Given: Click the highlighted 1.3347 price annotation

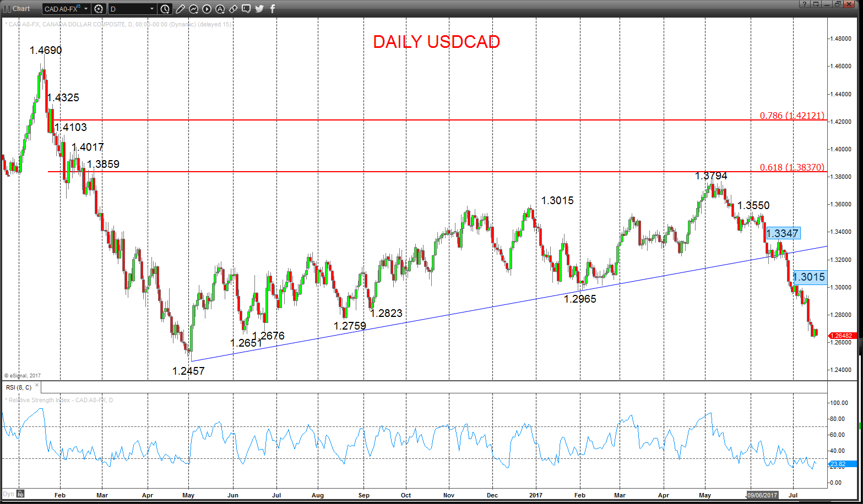Looking at the screenshot, I should click(783, 233).
